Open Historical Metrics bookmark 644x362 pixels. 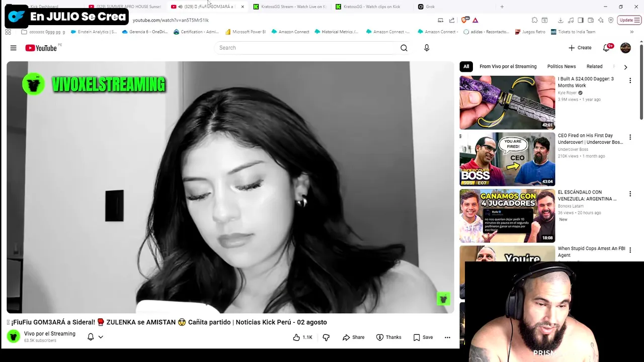pyautogui.click(x=337, y=32)
